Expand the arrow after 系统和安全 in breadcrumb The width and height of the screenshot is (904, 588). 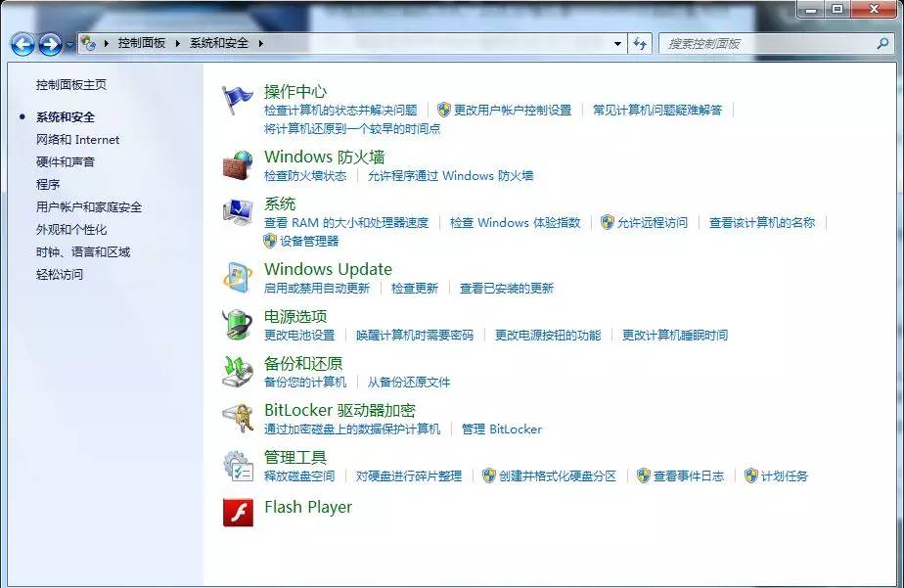[260, 43]
